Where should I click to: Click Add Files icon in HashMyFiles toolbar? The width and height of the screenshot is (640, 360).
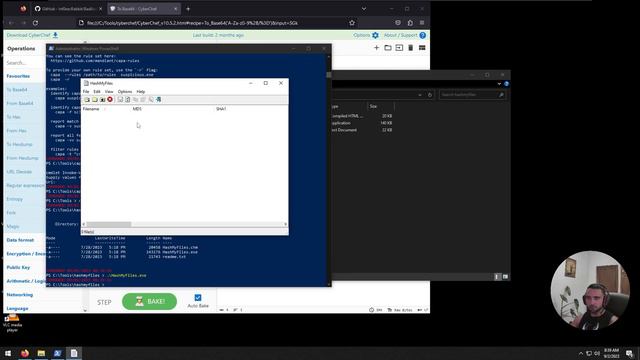click(x=87, y=100)
